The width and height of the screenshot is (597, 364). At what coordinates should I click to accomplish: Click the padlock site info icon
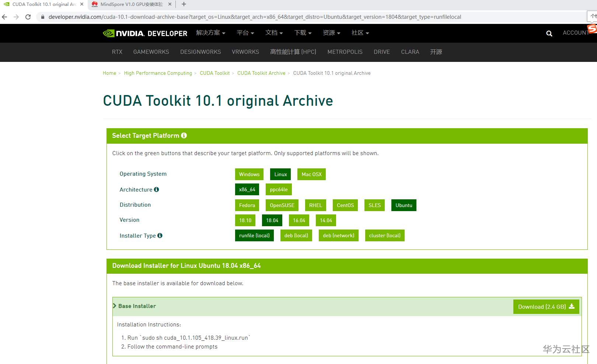pyautogui.click(x=43, y=17)
